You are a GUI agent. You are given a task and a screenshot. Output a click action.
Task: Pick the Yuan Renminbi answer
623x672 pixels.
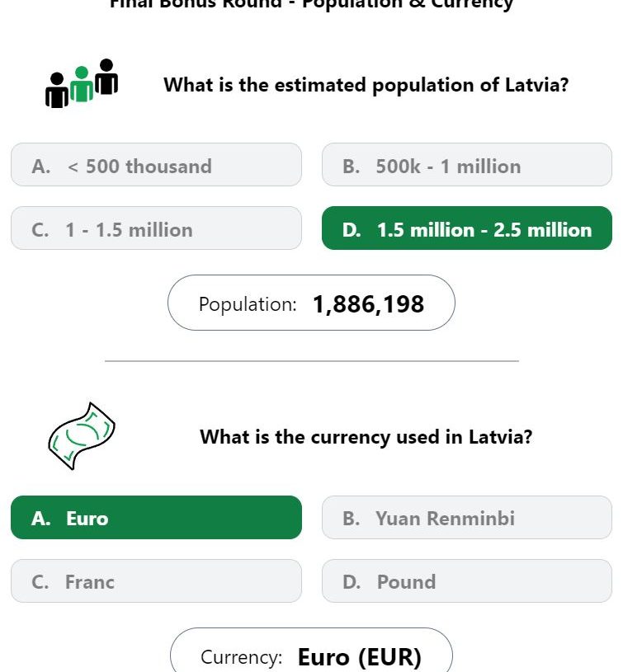point(467,517)
